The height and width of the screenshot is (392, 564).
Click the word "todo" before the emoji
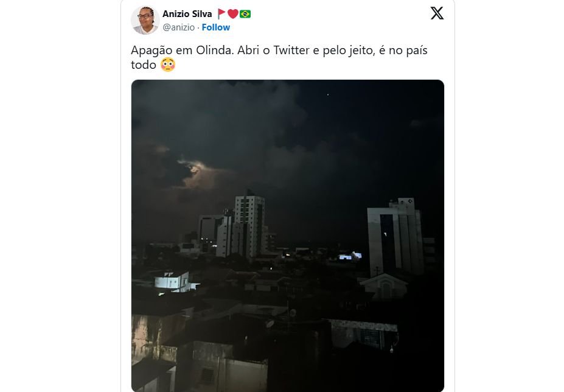(144, 65)
